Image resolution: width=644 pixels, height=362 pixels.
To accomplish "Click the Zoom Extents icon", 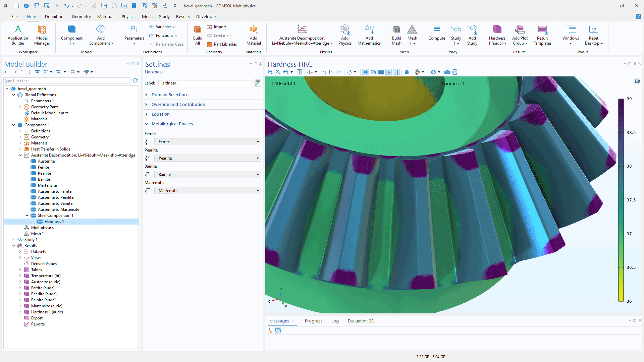I will (x=300, y=72).
